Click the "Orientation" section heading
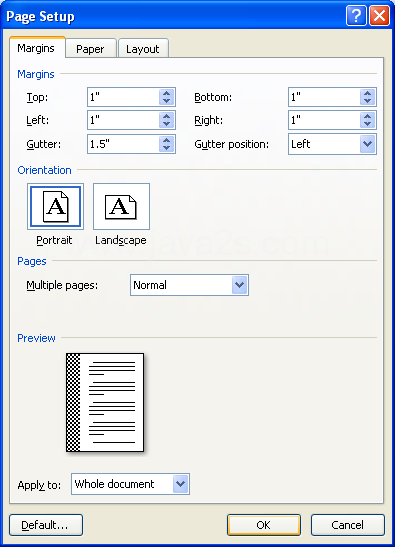The image size is (395, 547). click(x=44, y=170)
